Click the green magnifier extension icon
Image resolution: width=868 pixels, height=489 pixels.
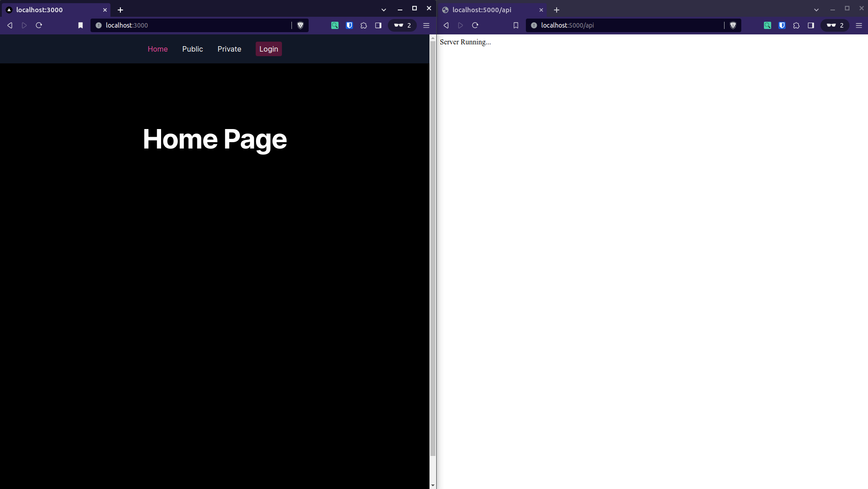coord(334,25)
